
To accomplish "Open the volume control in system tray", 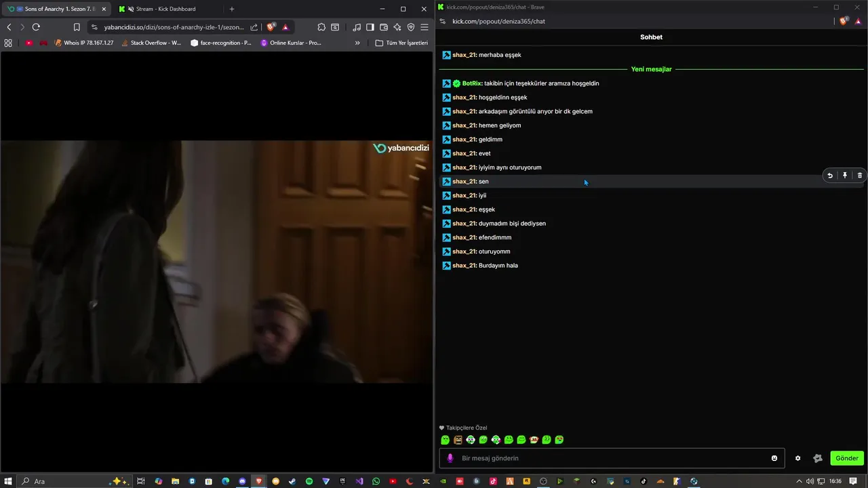I will [x=810, y=481].
